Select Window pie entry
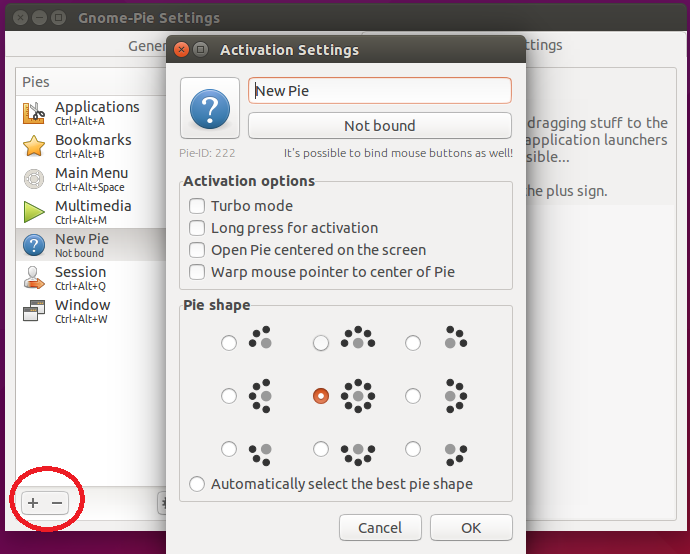Image resolution: width=690 pixels, height=554 pixels. 91,311
